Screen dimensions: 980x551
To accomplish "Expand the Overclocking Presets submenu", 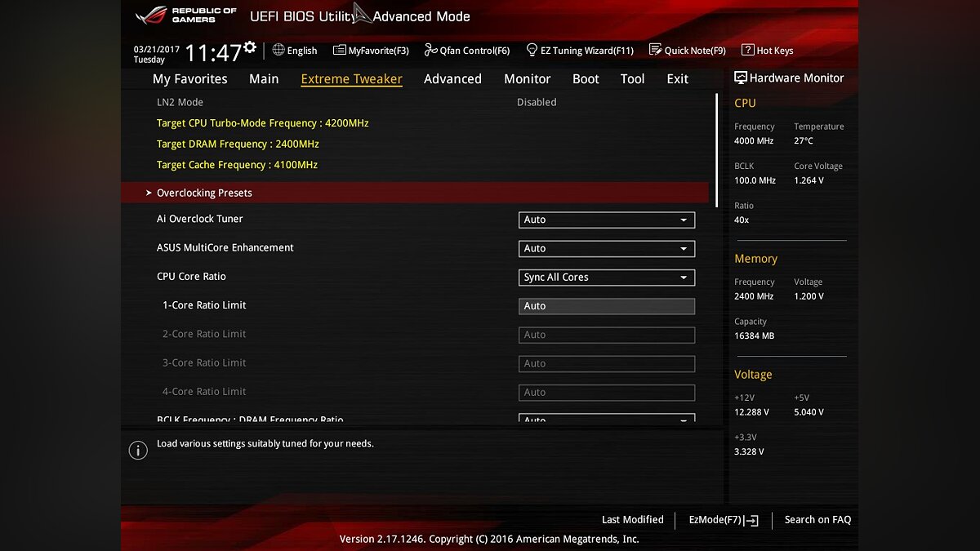I will [x=415, y=193].
